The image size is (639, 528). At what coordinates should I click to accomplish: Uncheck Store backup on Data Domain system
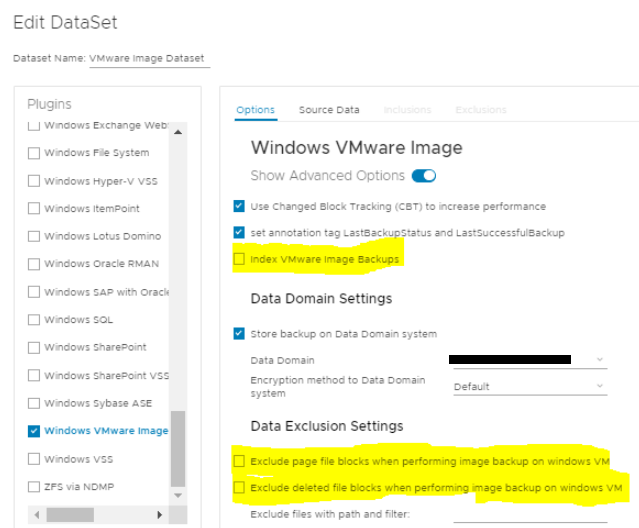point(239,334)
